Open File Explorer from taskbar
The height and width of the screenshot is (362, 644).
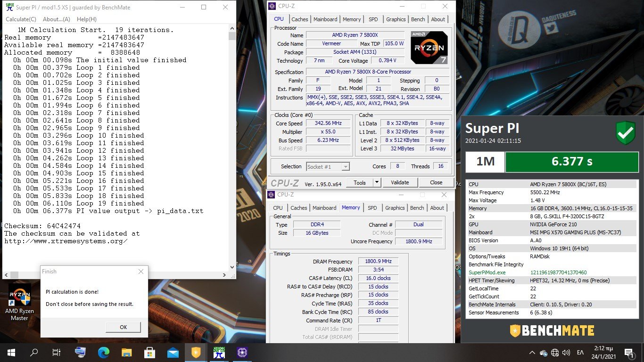(x=126, y=352)
